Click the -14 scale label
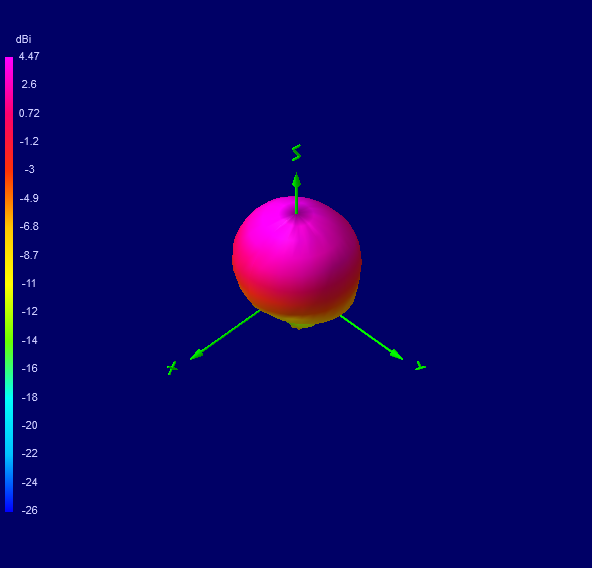592x568 pixels. 29,340
